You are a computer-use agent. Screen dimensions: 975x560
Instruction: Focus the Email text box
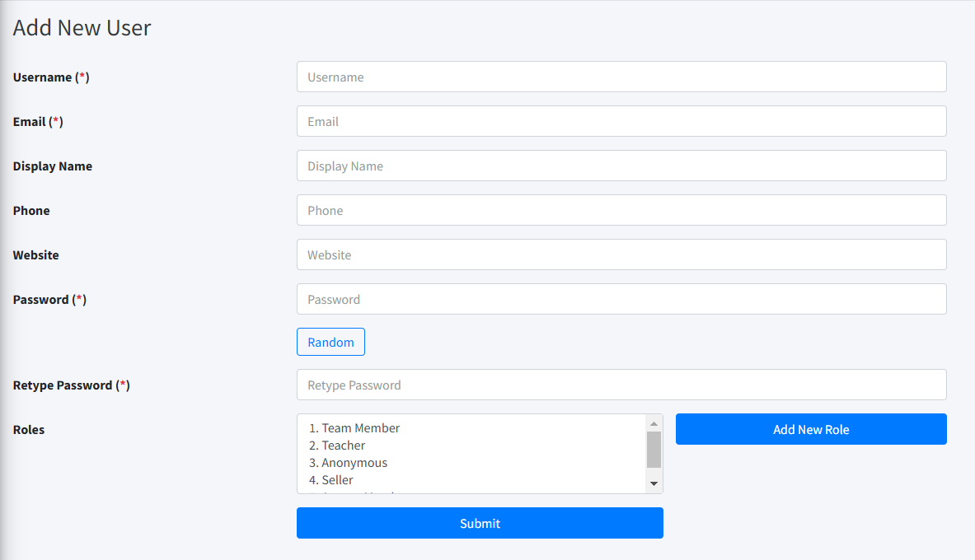(621, 121)
